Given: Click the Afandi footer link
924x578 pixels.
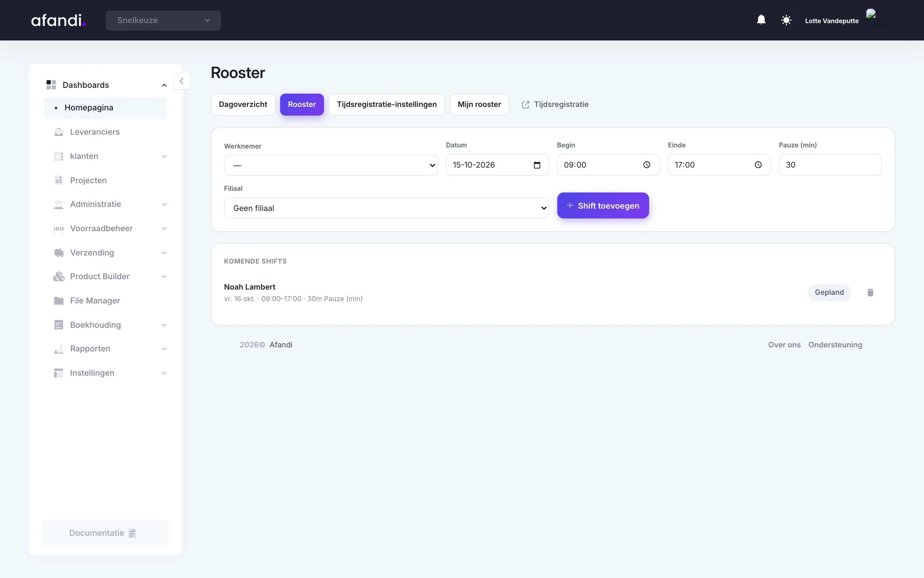Looking at the screenshot, I should (281, 345).
